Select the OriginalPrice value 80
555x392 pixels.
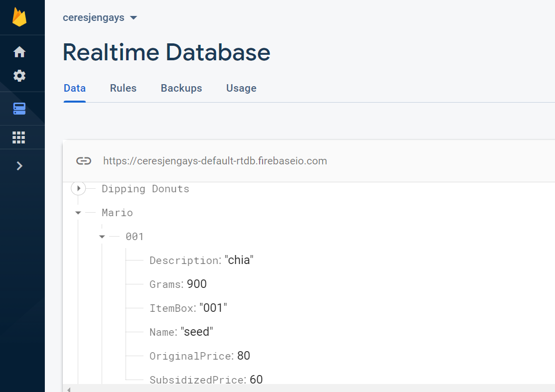tap(244, 356)
